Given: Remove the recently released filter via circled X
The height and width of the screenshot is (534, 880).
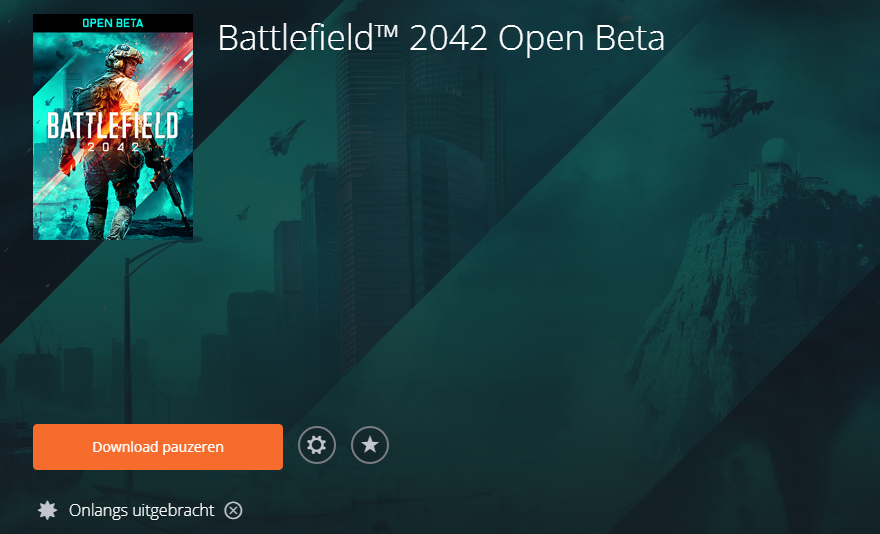Looking at the screenshot, I should pyautogui.click(x=233, y=510).
